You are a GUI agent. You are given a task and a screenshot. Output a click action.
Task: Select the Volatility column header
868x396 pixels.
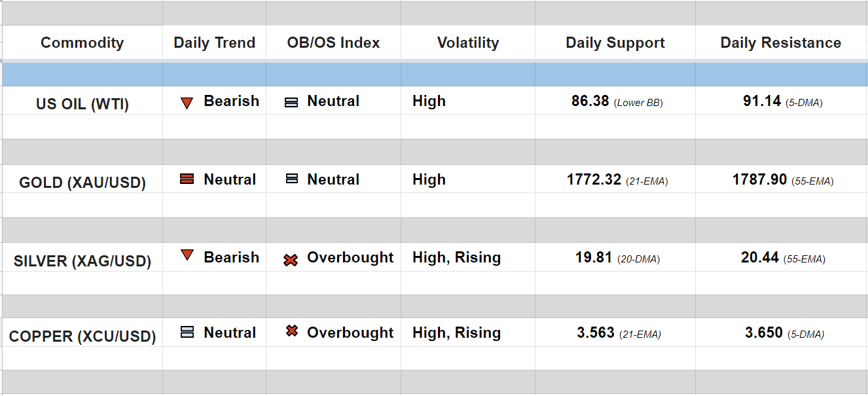[467, 43]
